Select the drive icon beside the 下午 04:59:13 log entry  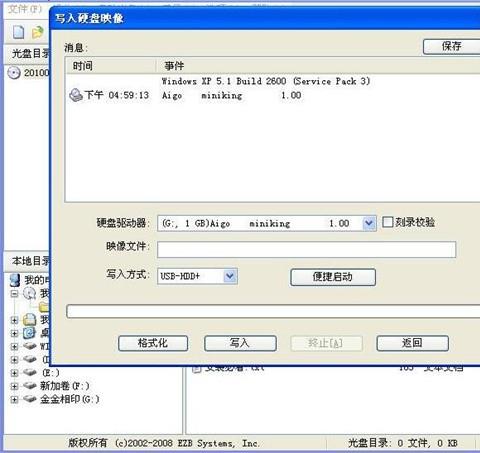76,95
